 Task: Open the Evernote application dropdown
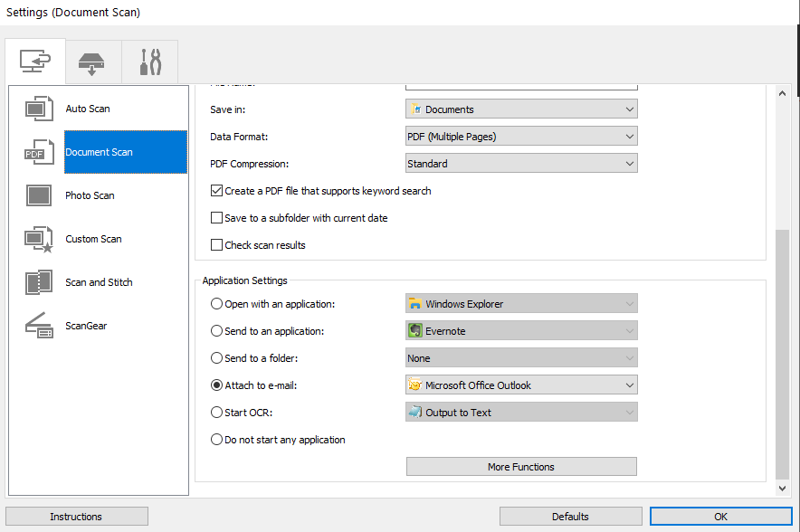521,330
